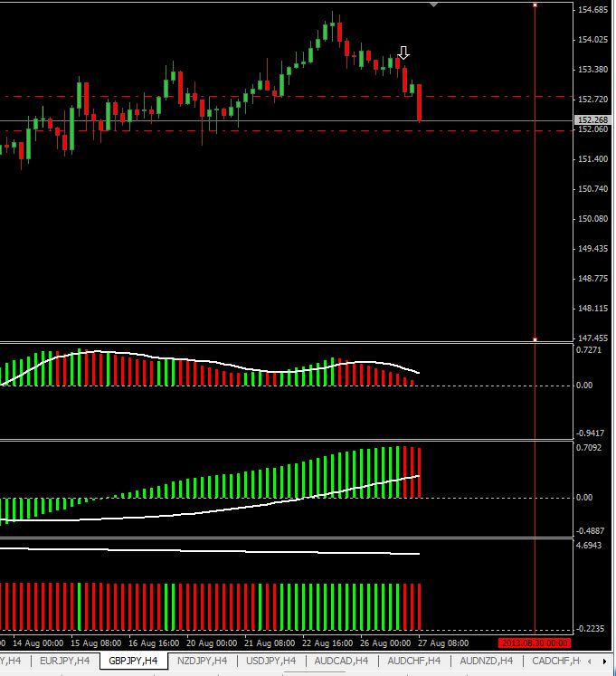Image resolution: width=616 pixels, height=676 pixels.
Task: Open the AUDCAD,H4 chart tab
Action: click(x=341, y=661)
